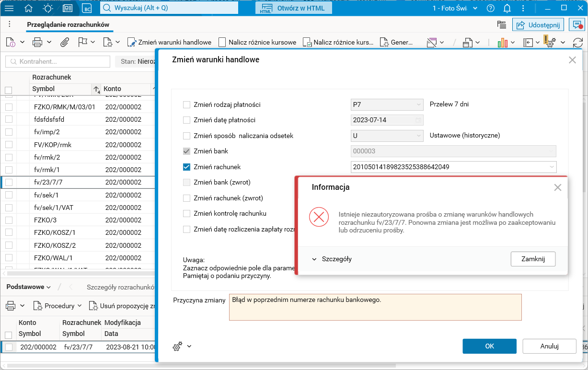
Task: Go to the Home page icon
Action: click(x=28, y=8)
